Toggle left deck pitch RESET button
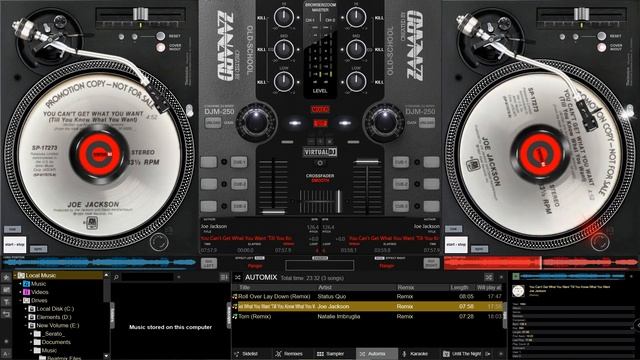 coord(160,36)
